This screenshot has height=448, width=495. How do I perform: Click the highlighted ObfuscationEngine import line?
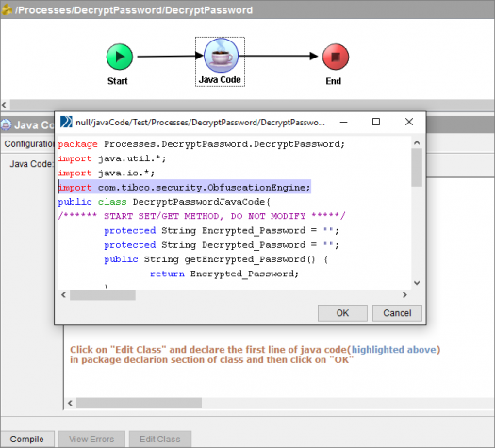point(185,188)
